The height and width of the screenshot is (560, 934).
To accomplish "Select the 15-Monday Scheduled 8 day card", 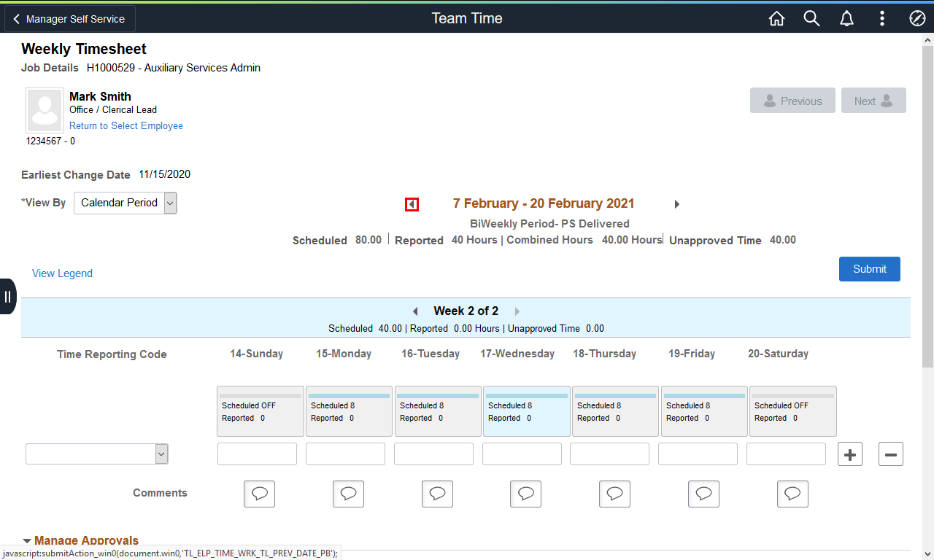I will (349, 411).
